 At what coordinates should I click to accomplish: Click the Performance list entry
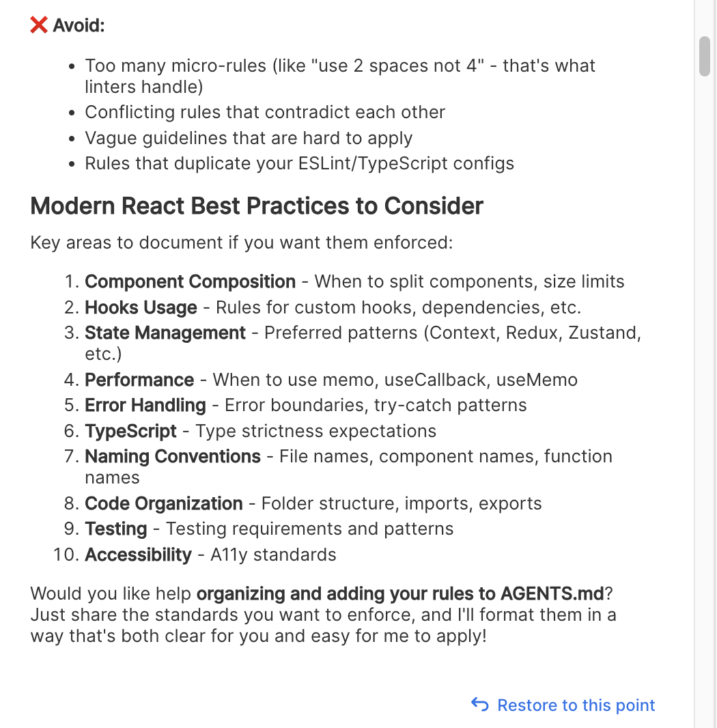tap(139, 380)
